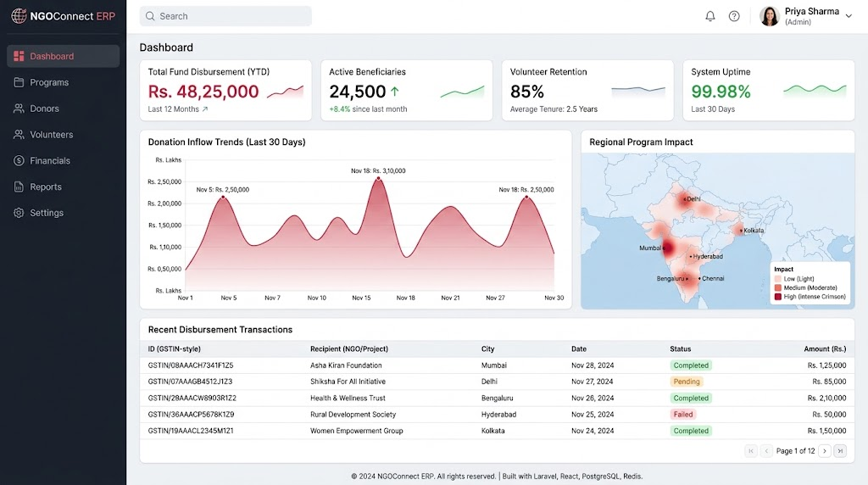Click the Reports document icon
Screen dimensions: 868x485
(19, 187)
